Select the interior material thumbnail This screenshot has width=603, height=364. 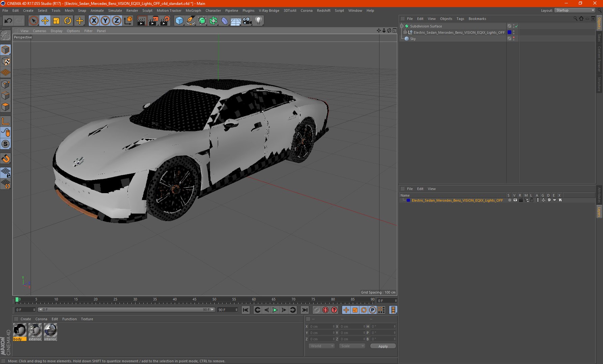[50, 332]
